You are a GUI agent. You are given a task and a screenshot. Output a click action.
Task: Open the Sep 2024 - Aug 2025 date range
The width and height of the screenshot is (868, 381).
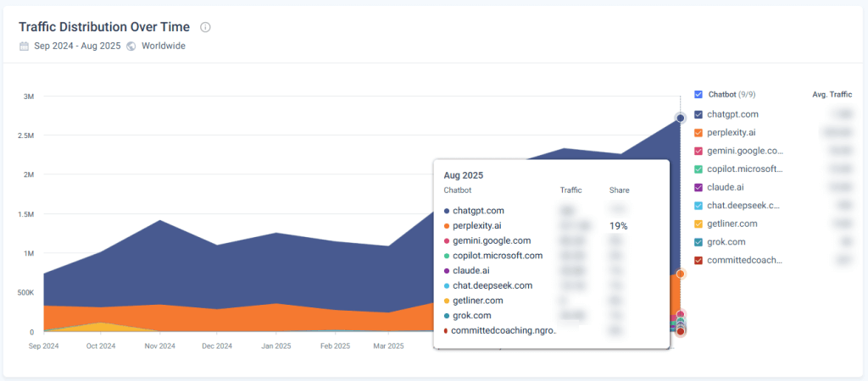point(77,46)
